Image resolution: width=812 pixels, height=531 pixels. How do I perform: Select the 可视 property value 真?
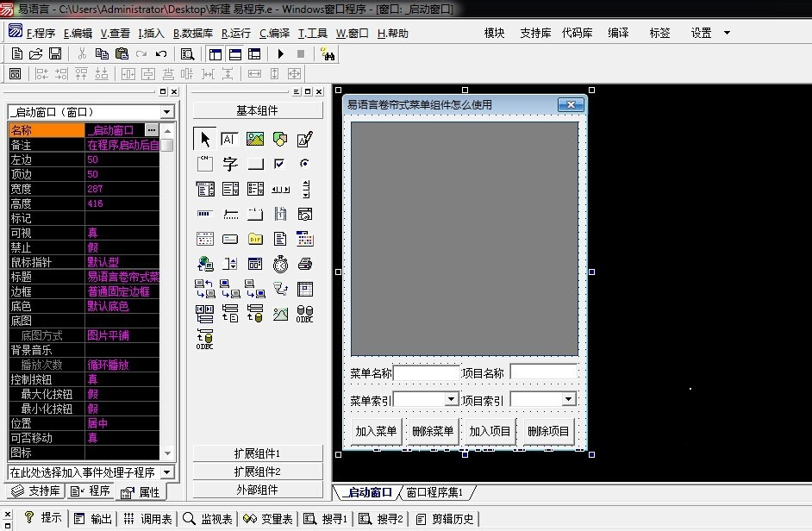pos(122,233)
